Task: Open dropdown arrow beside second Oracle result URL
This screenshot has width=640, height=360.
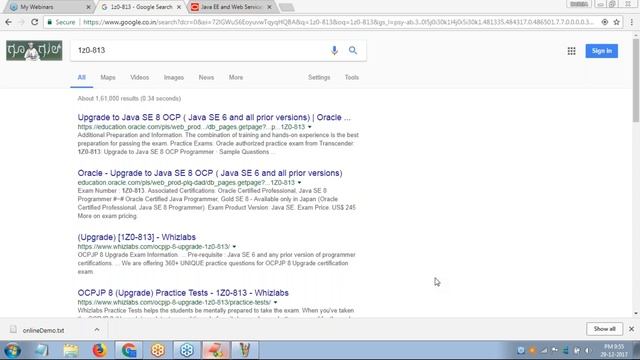Action: tap(299, 183)
